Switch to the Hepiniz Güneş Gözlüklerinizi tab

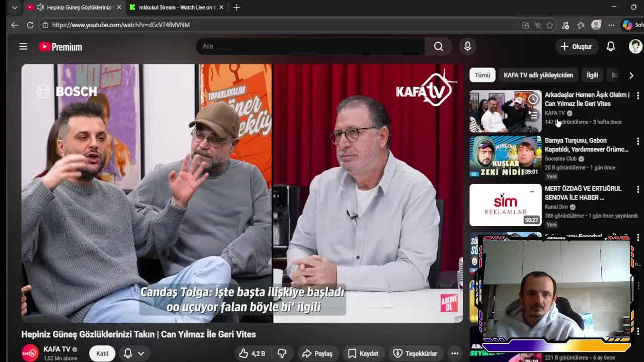tap(74, 8)
